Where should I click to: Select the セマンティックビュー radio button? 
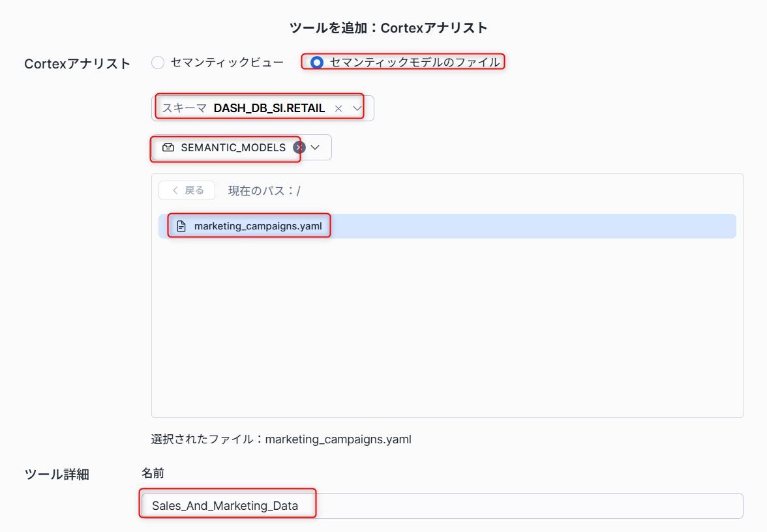(158, 63)
